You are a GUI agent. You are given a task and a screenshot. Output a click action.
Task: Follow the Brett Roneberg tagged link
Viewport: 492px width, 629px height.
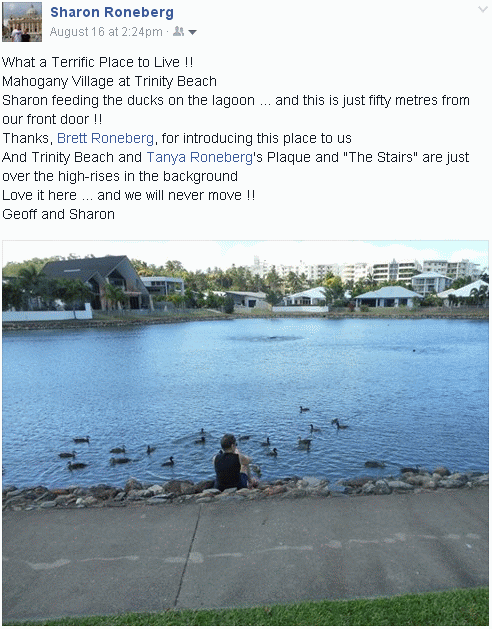(106, 138)
